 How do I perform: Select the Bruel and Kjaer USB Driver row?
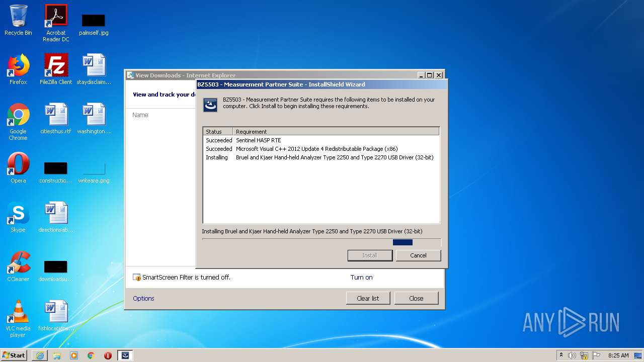tap(321, 157)
